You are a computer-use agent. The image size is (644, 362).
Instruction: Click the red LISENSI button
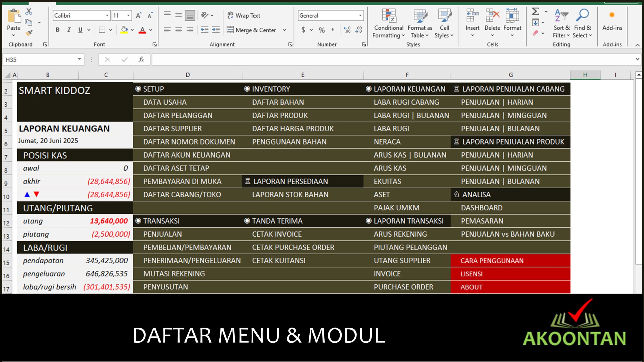click(471, 274)
